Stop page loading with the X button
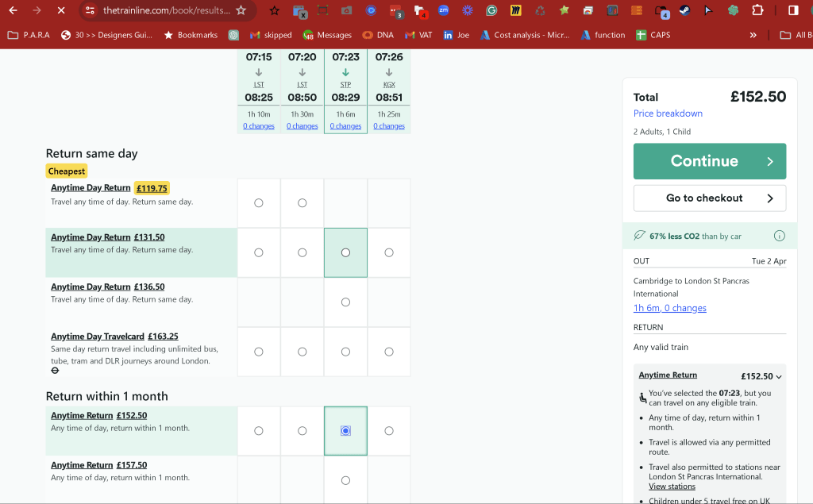The image size is (813, 504). 61,10
